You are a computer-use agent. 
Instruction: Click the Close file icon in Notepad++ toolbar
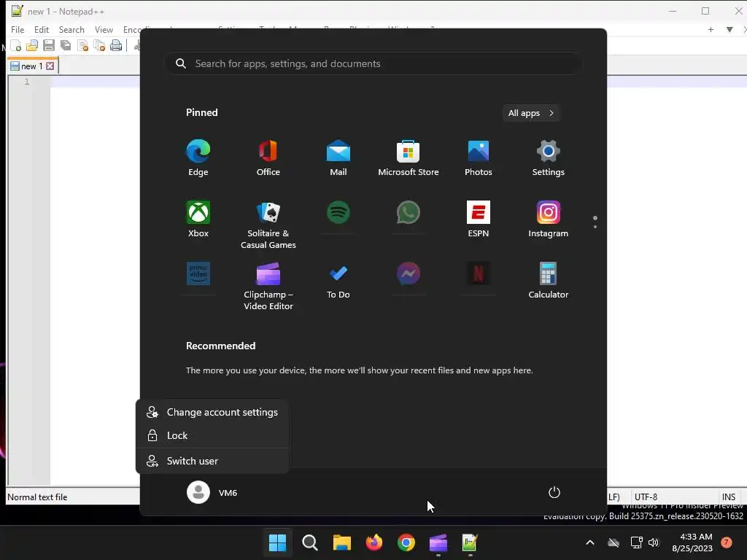point(82,46)
